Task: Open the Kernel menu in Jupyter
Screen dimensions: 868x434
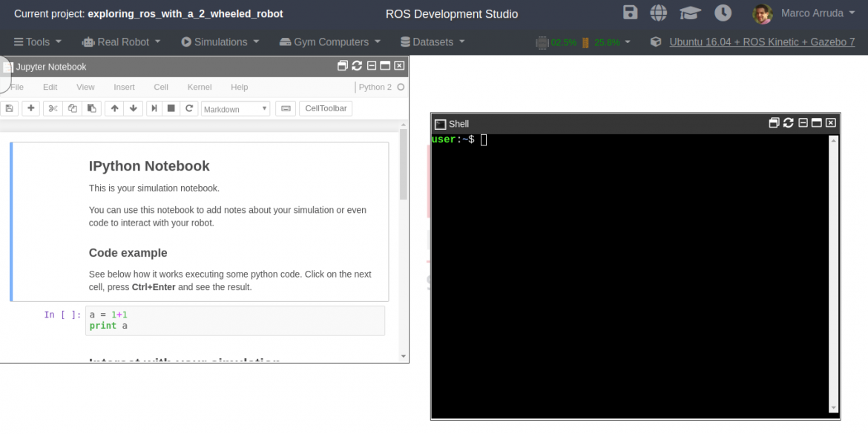Action: coord(200,87)
